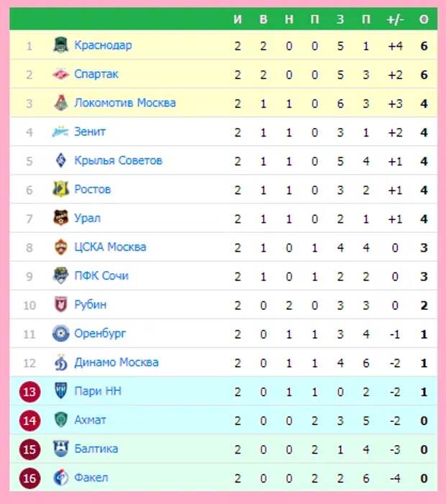Open the ПФК Сочи team link
Viewport: 446px width, 504px height.
[101, 276]
